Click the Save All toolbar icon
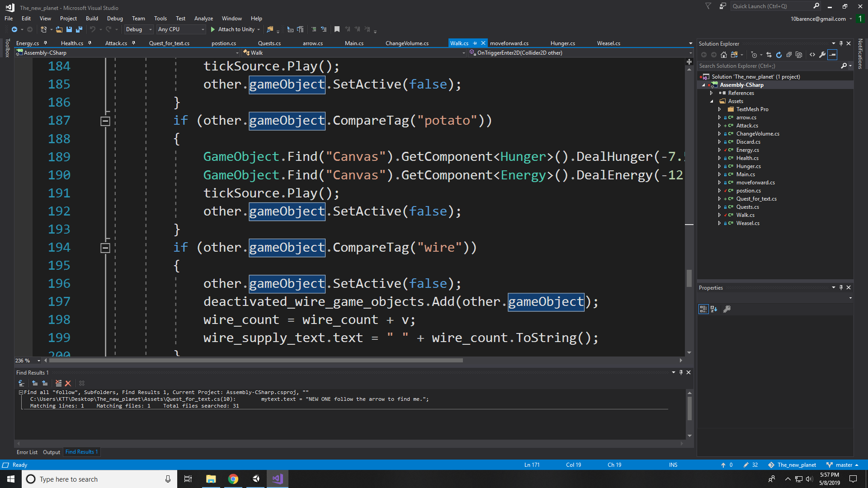The width and height of the screenshot is (868, 488). coord(79,29)
